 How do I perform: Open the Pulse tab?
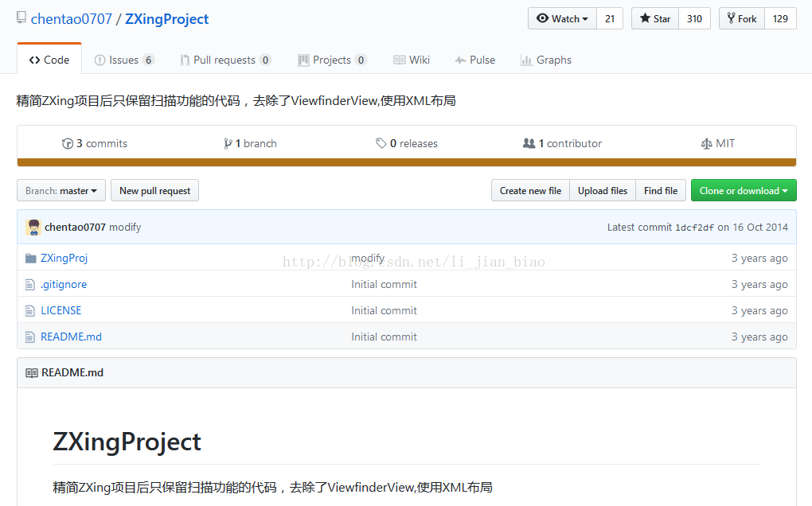[x=475, y=60]
